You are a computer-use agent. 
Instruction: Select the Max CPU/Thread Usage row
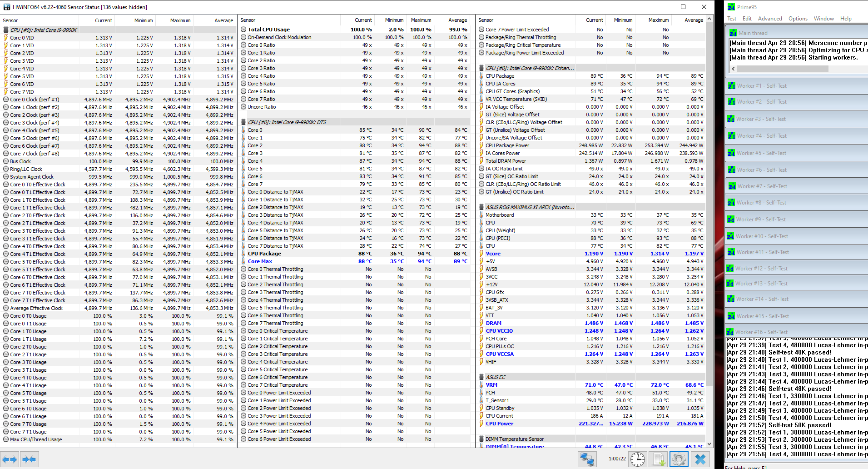click(119, 439)
